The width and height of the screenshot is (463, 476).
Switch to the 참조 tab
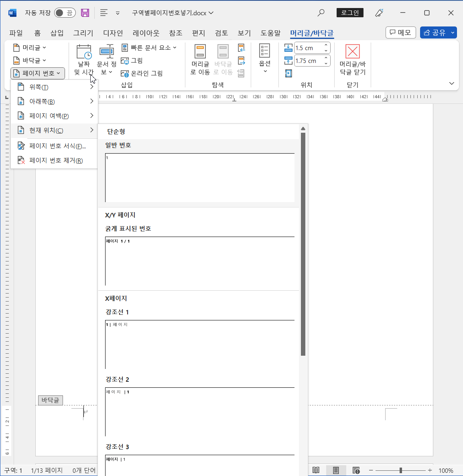(176, 33)
